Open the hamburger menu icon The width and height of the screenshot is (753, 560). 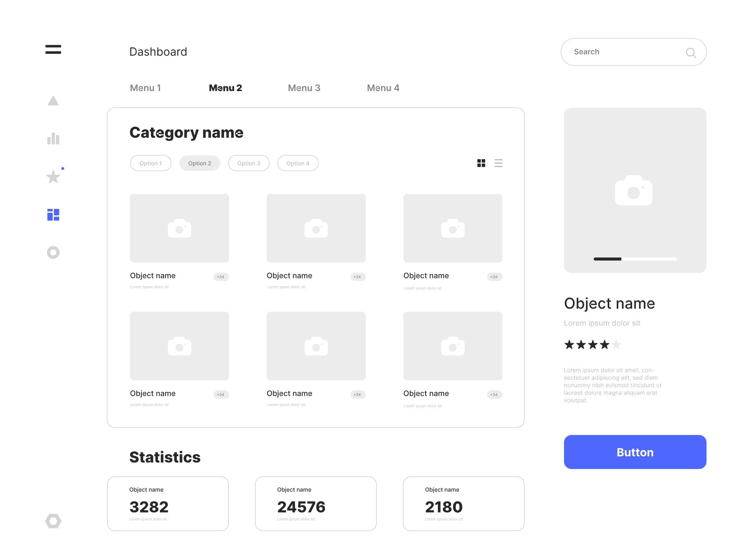pyautogui.click(x=53, y=49)
